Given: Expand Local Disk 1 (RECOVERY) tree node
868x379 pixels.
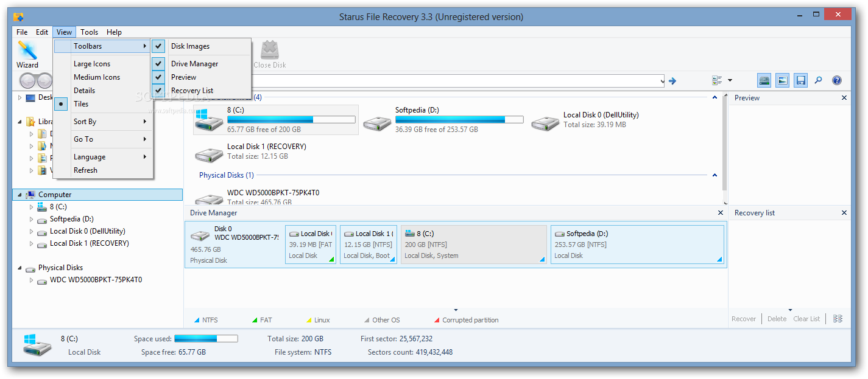Looking at the screenshot, I should click(x=32, y=243).
